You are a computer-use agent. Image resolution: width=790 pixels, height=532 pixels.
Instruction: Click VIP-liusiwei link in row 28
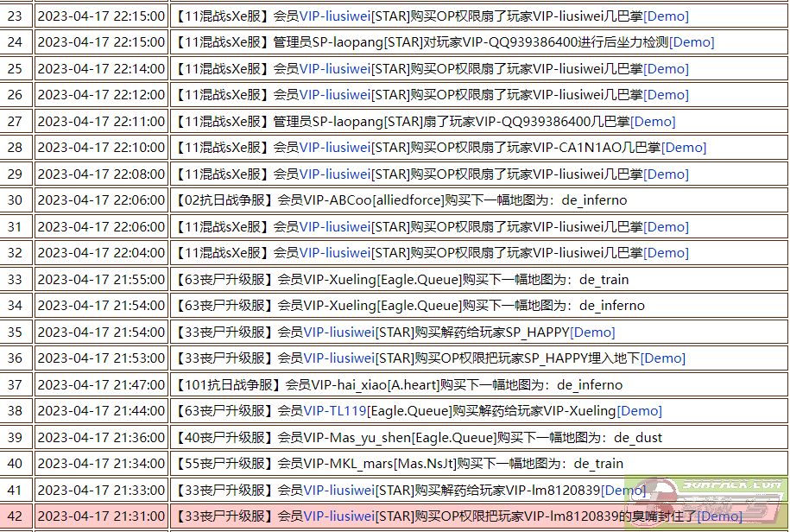(x=335, y=148)
